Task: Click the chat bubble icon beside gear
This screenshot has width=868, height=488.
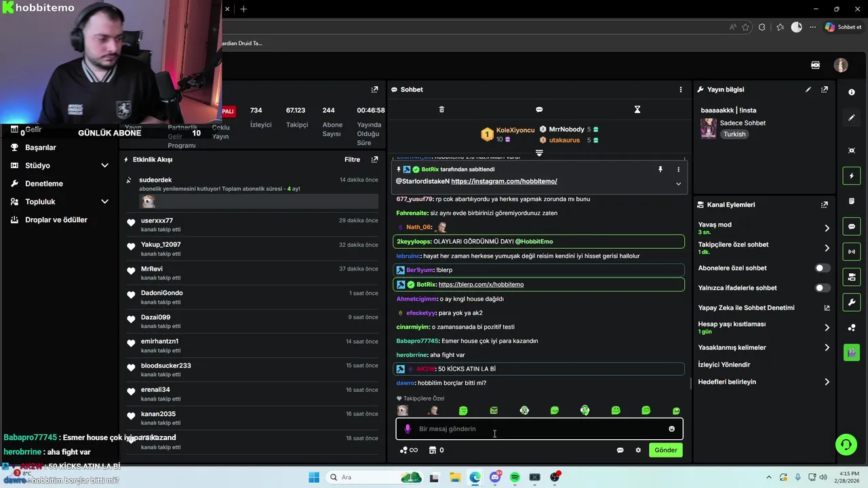Action: point(620,450)
